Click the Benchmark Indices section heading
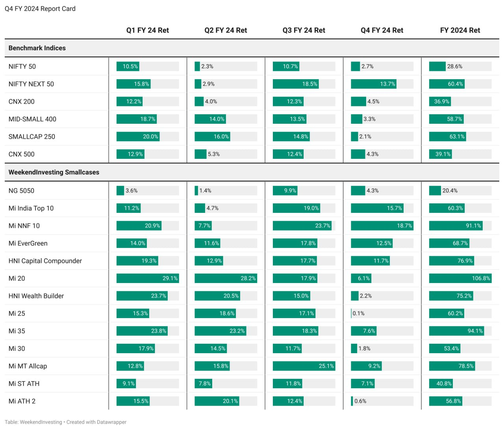Image resolution: width=504 pixels, height=430 pixels. (x=37, y=48)
